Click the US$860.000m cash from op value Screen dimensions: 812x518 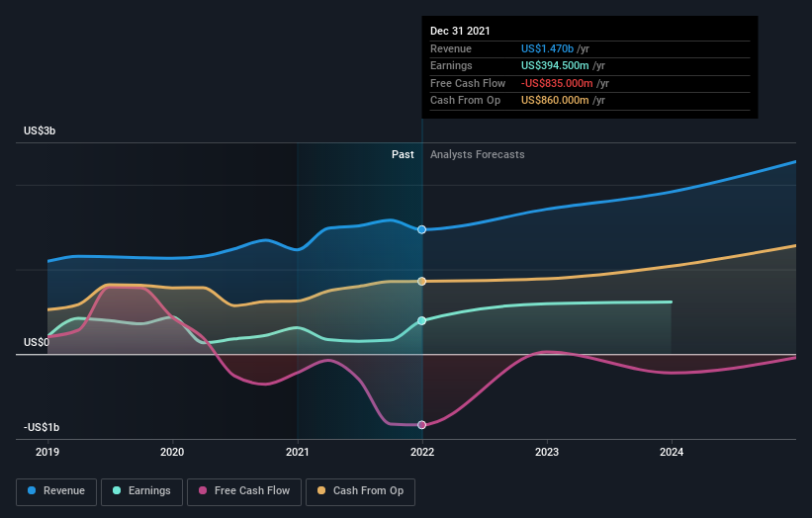tap(555, 101)
